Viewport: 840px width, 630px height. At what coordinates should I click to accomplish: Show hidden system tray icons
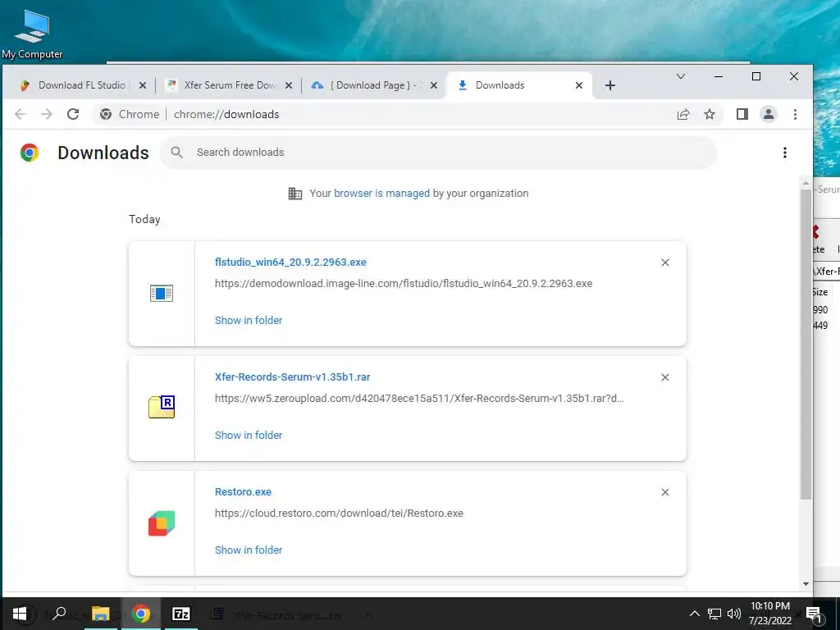point(694,614)
